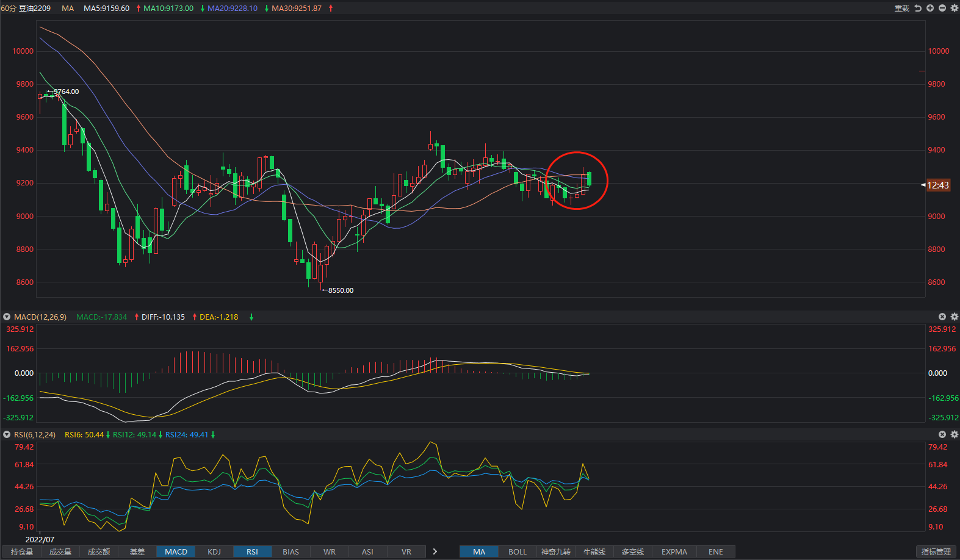Click the MA5:9159.60 value label
960x560 pixels.
coord(106,8)
